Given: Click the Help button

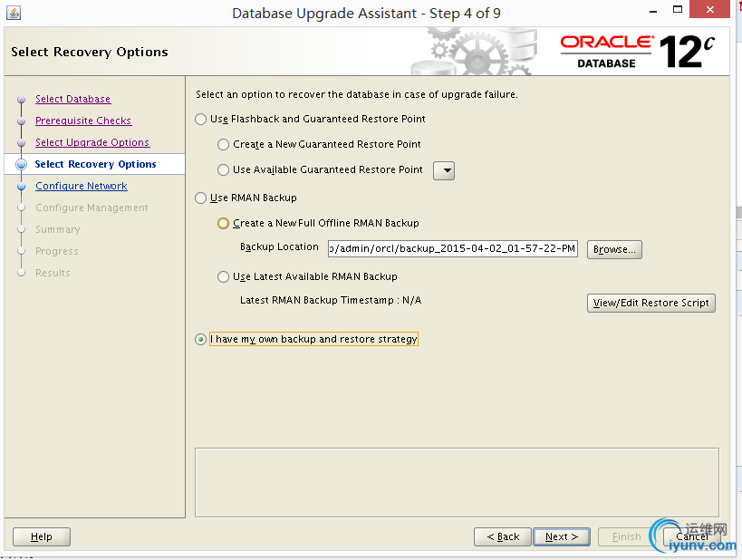Looking at the screenshot, I should (42, 536).
